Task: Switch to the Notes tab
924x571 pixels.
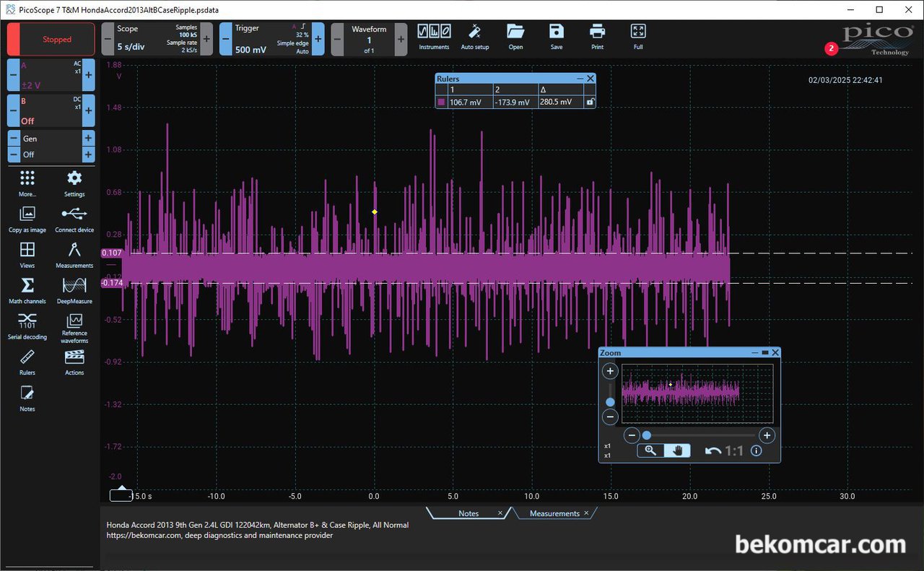Action: pyautogui.click(x=468, y=513)
